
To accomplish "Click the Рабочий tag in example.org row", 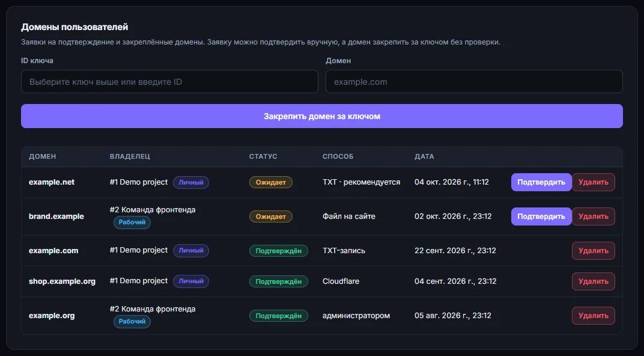I will tap(132, 322).
